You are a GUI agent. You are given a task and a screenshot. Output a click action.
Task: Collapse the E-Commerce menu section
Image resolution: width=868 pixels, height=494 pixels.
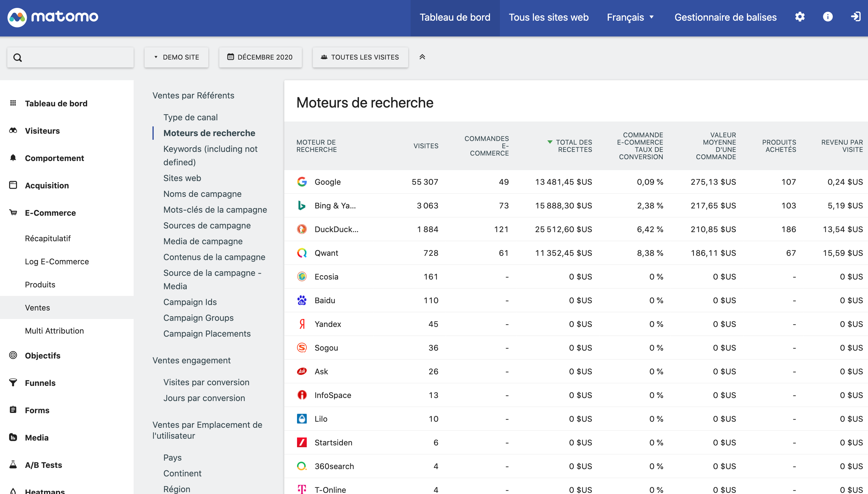(x=50, y=213)
